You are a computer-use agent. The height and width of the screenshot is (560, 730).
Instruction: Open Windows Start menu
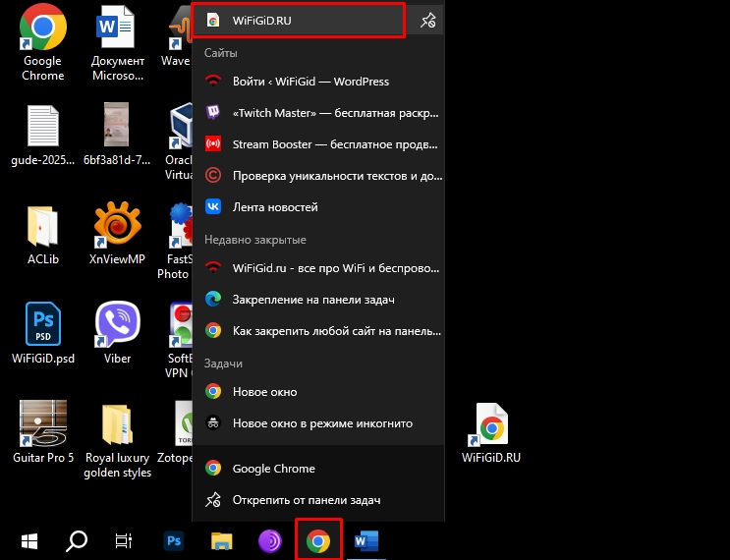[29, 541]
